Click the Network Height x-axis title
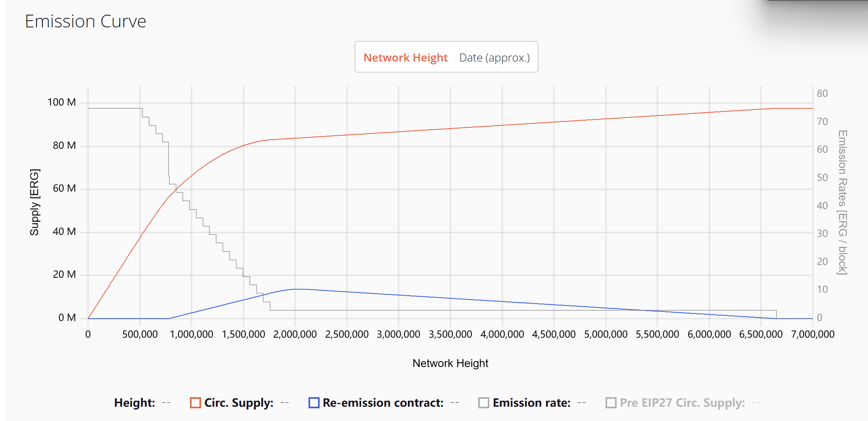This screenshot has height=421, width=868. 450,363
